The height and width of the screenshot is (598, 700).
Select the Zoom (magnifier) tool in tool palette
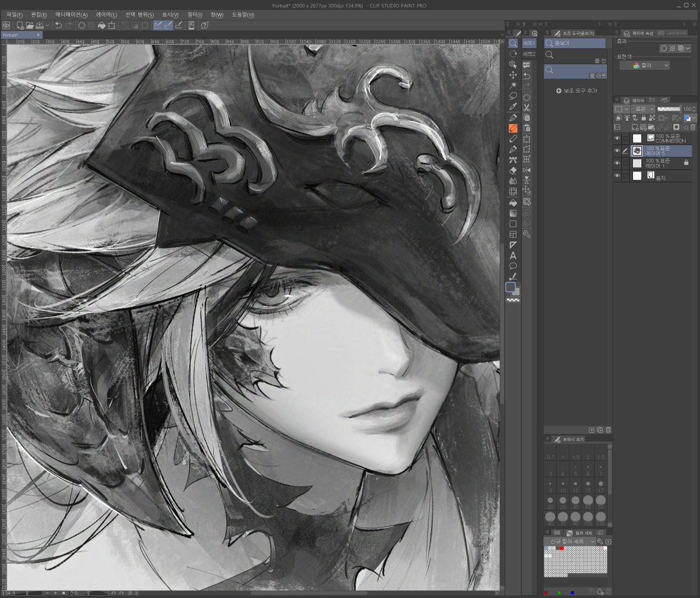point(513,43)
